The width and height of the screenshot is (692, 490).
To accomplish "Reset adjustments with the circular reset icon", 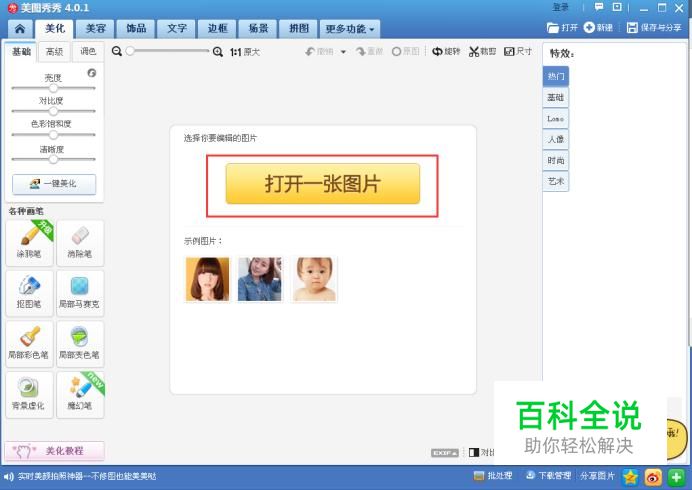I will click(x=92, y=73).
